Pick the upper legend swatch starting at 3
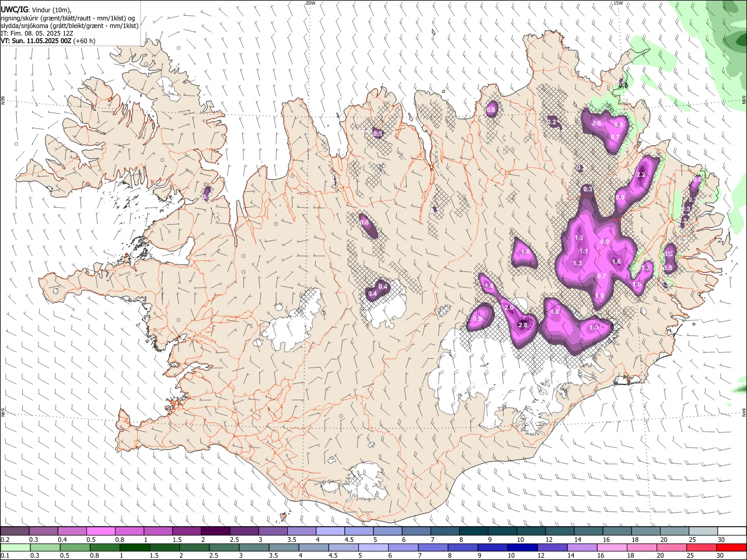Screen dimensions: 747x560 click(x=273, y=531)
